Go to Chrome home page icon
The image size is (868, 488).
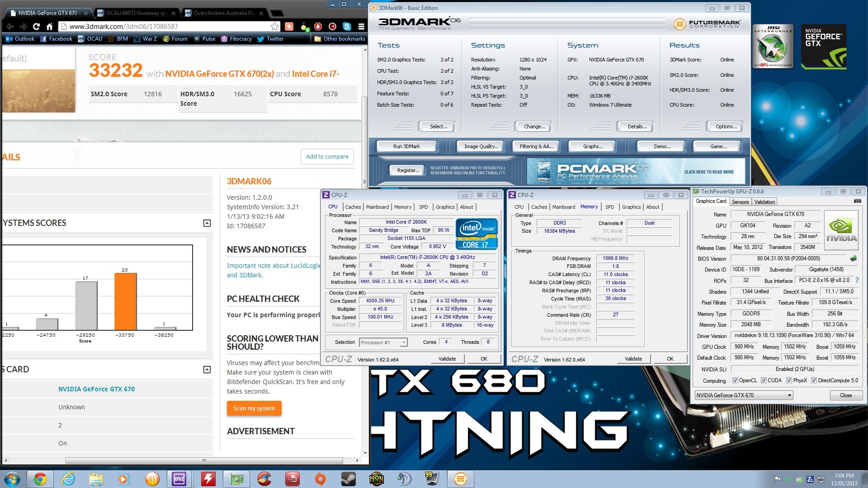click(50, 27)
